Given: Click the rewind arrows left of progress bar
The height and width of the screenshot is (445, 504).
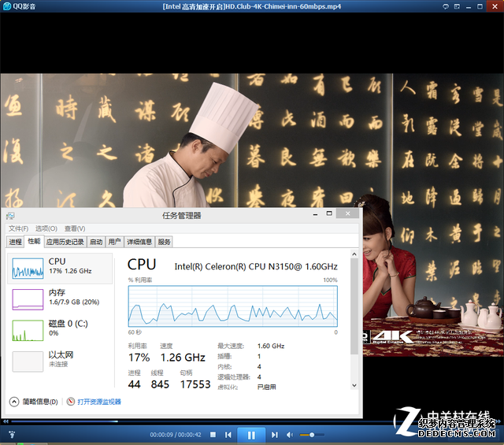Looking at the screenshot, I should point(6,421).
